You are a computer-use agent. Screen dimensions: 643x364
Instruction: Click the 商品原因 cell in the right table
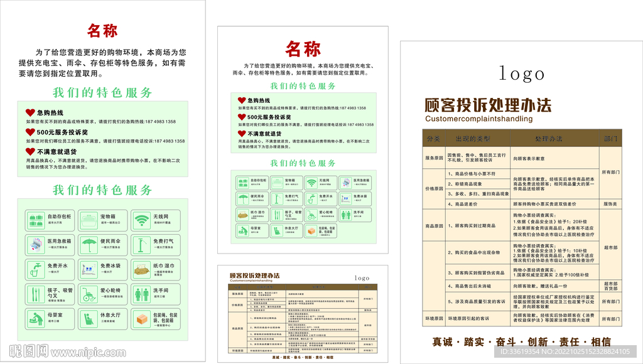click(x=434, y=225)
